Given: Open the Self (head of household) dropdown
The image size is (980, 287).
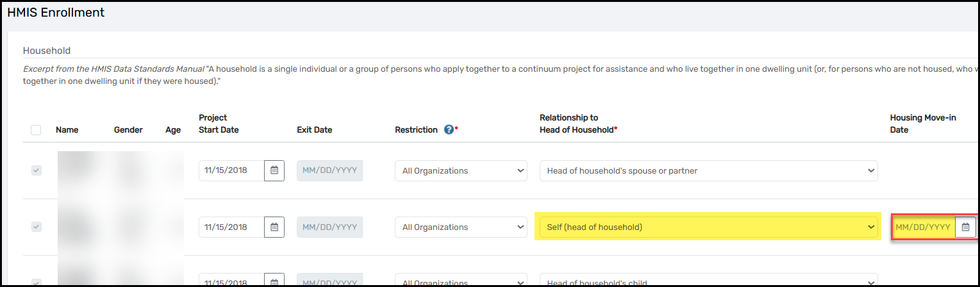Looking at the screenshot, I should pyautogui.click(x=709, y=227).
